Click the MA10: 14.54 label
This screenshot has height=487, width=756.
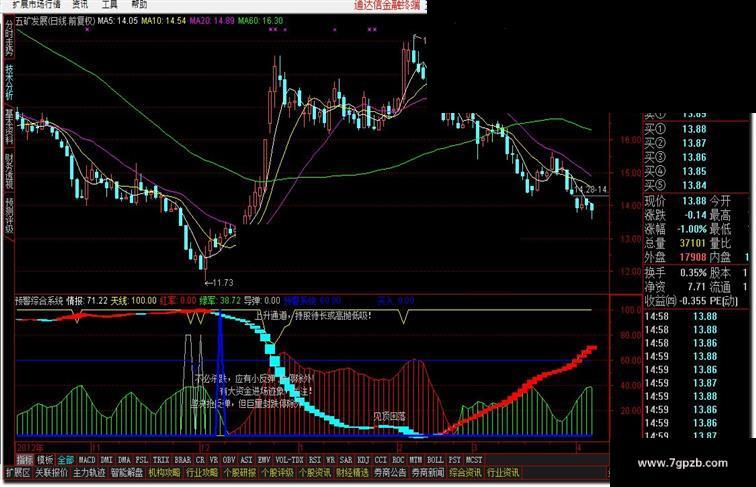click(x=163, y=21)
